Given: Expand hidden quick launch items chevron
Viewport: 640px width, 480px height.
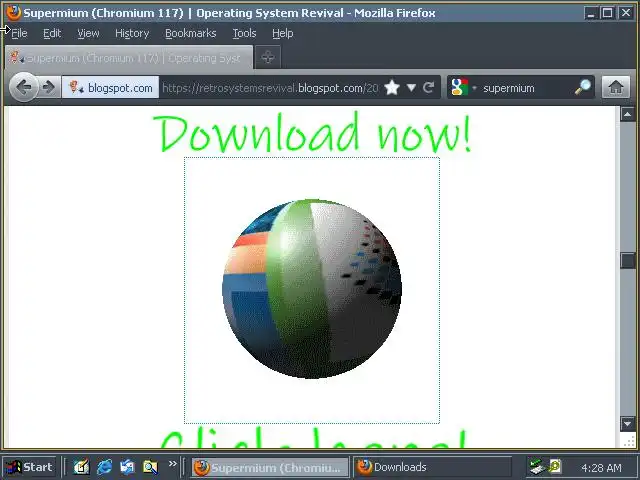Looking at the screenshot, I should (173, 464).
